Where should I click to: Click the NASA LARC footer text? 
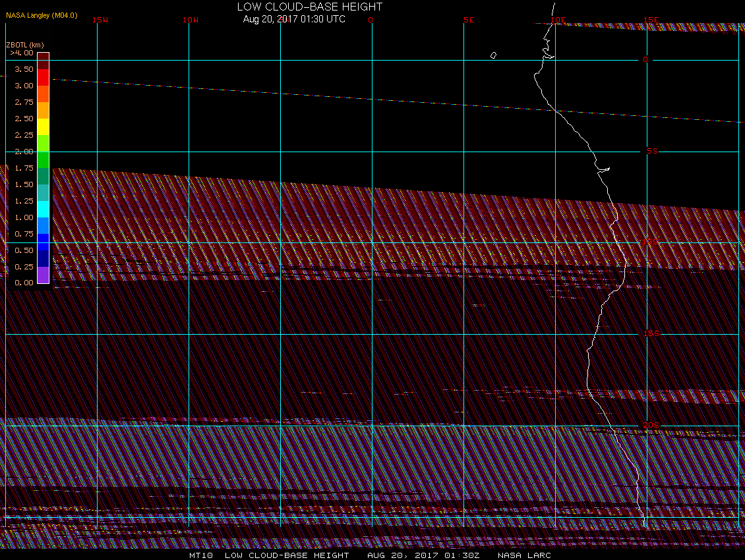524,555
